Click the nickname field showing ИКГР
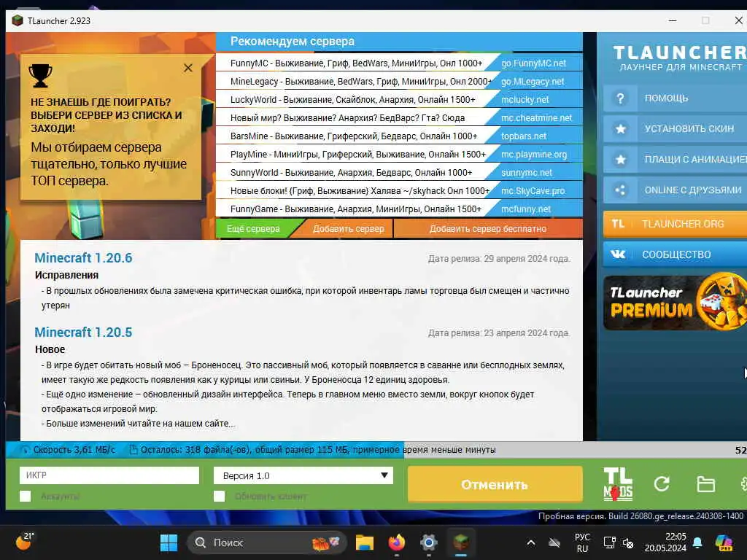The height and width of the screenshot is (560, 747). pyautogui.click(x=109, y=475)
